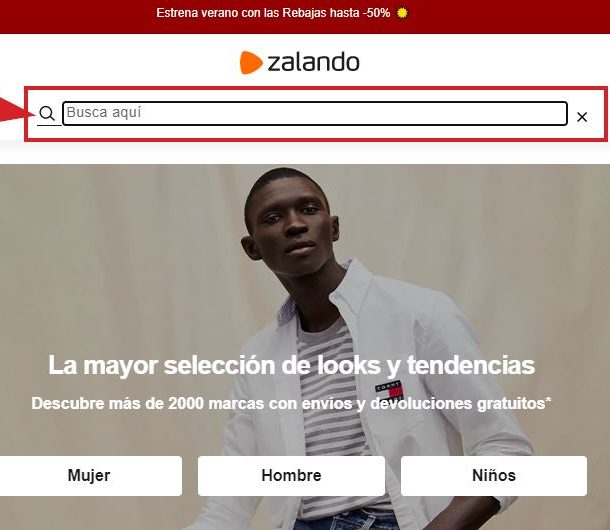
Task: Open the Niños category
Action: point(494,476)
